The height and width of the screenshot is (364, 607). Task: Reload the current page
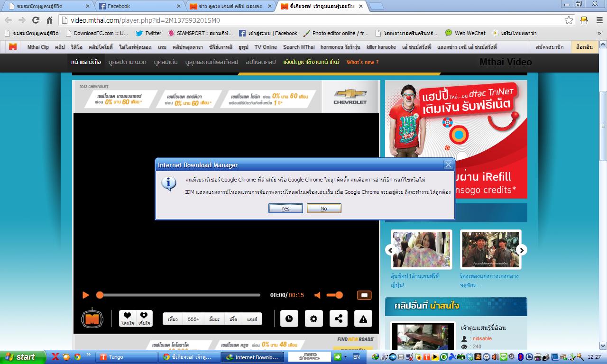click(36, 20)
